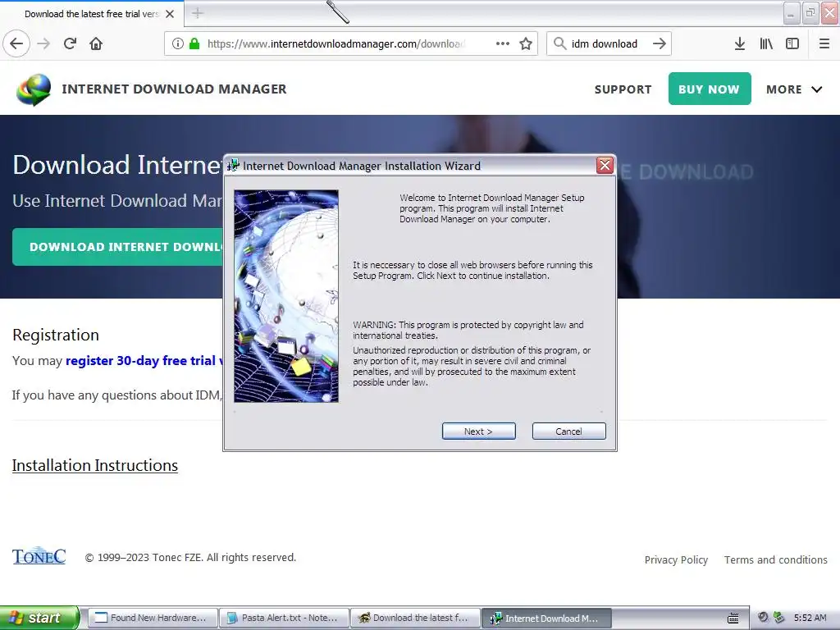Click the first system tray icon
The image size is (840, 630).
coord(763,617)
